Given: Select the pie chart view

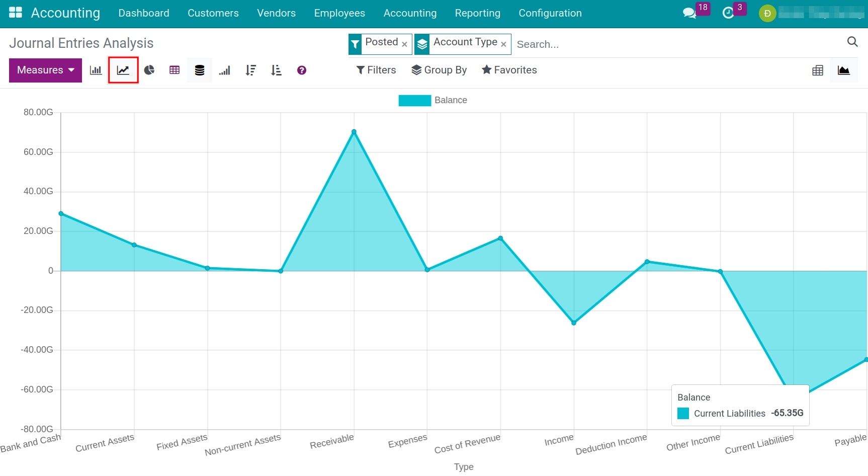Looking at the screenshot, I should click(149, 70).
